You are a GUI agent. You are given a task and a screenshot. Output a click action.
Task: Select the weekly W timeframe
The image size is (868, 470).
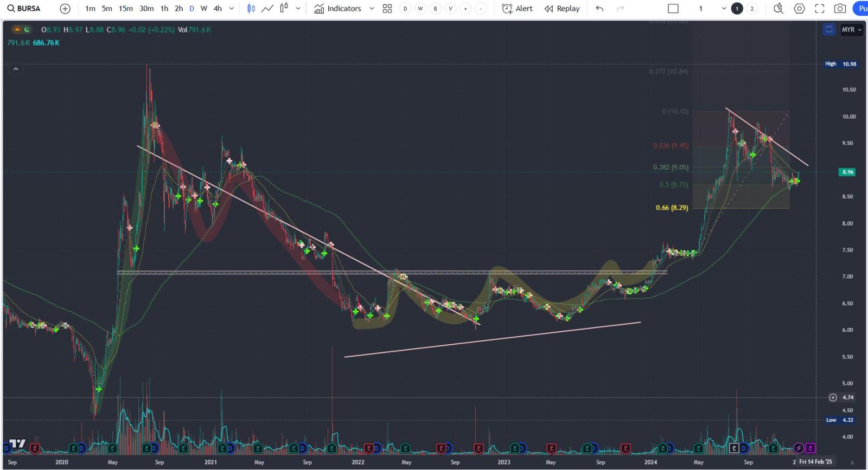point(204,9)
